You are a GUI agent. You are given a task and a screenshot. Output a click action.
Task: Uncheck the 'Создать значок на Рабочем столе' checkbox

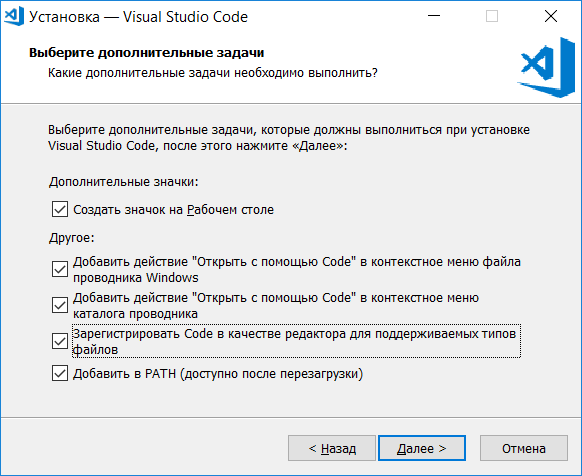pyautogui.click(x=60, y=209)
